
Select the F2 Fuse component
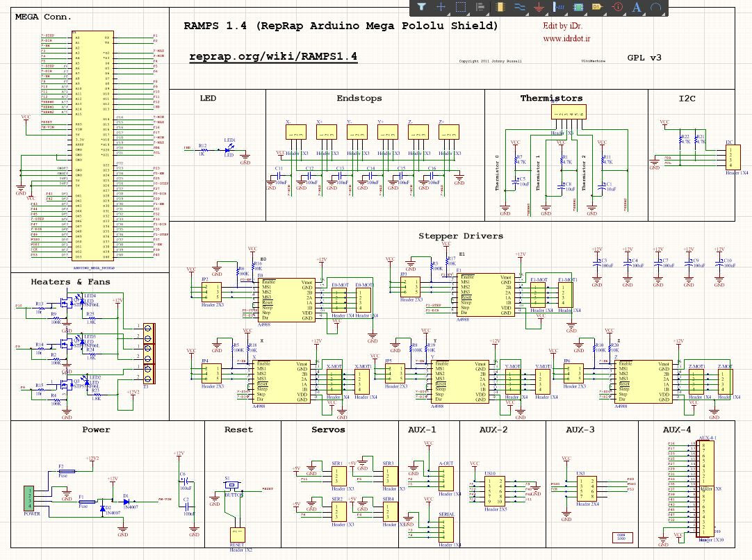click(65, 471)
